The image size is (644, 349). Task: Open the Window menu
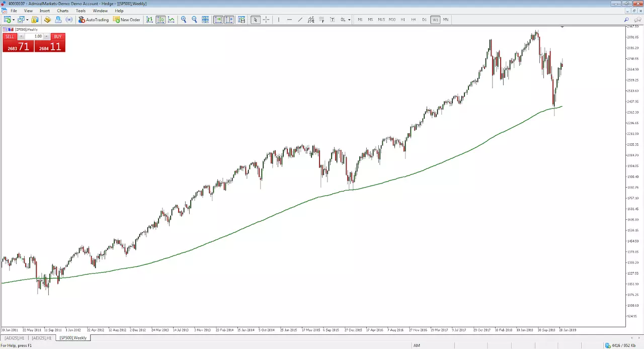pyautogui.click(x=100, y=11)
